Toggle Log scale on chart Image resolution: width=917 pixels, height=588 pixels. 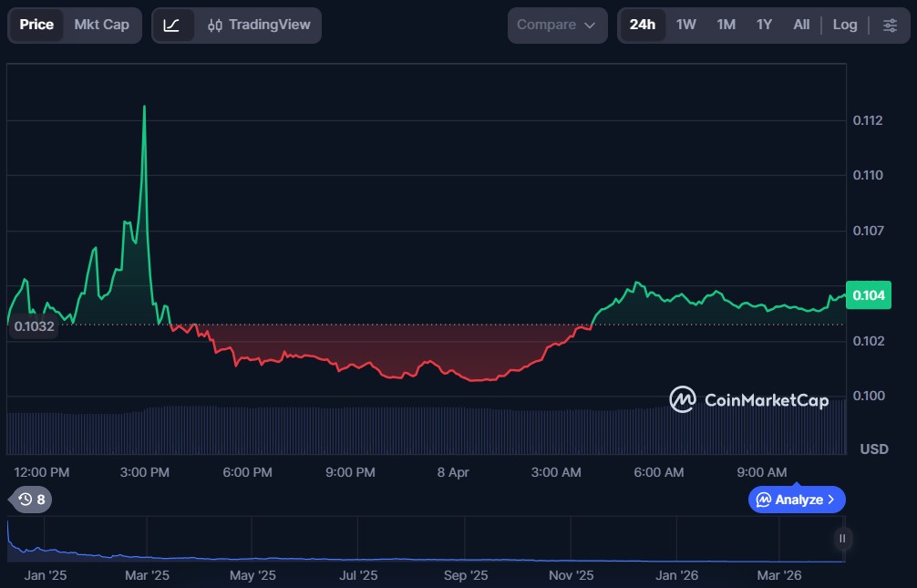(x=845, y=25)
